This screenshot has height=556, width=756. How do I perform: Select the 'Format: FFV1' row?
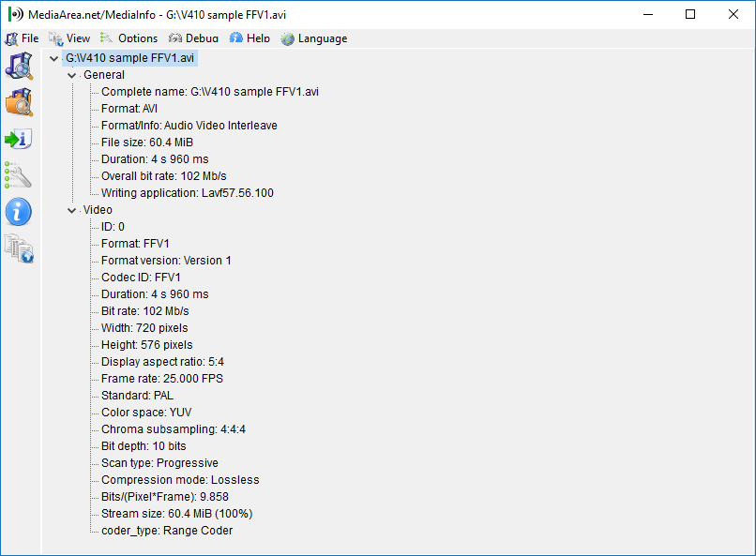pyautogui.click(x=135, y=244)
